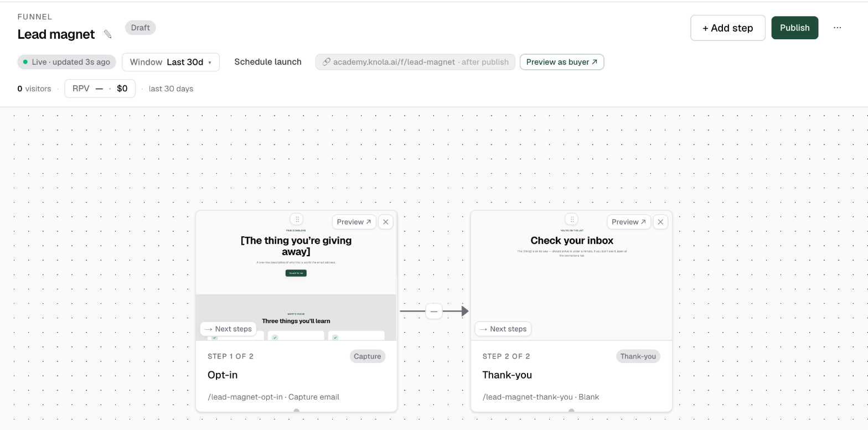Click the /lead-magnet-thank-you path text
The width and height of the screenshot is (868, 430).
pyautogui.click(x=528, y=397)
